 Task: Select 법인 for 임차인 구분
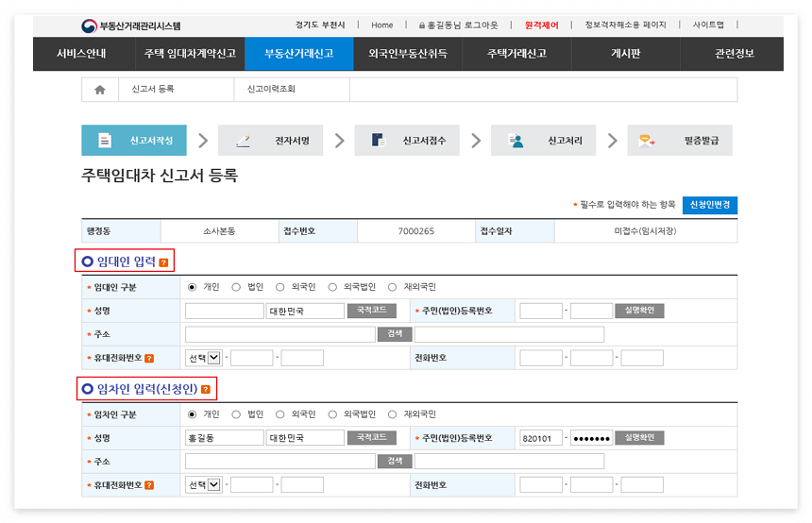click(236, 414)
